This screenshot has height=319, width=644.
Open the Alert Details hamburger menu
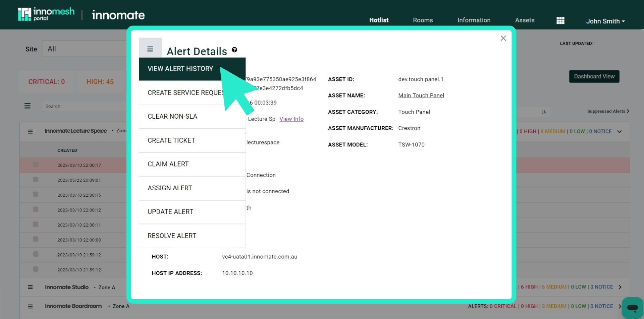tap(150, 49)
